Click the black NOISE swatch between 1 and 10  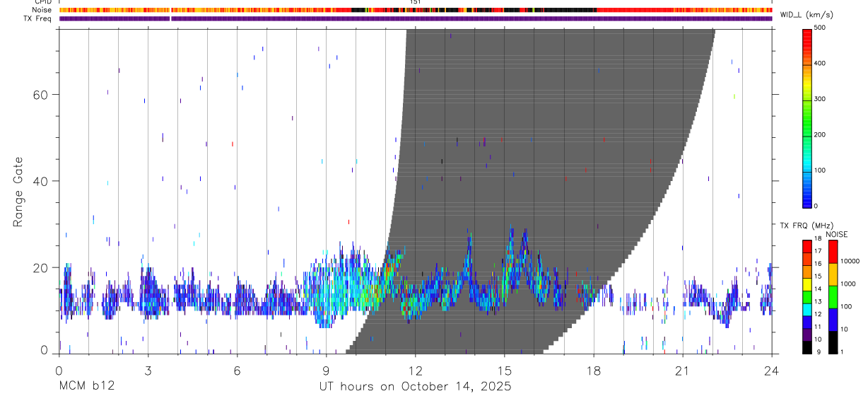coord(833,342)
